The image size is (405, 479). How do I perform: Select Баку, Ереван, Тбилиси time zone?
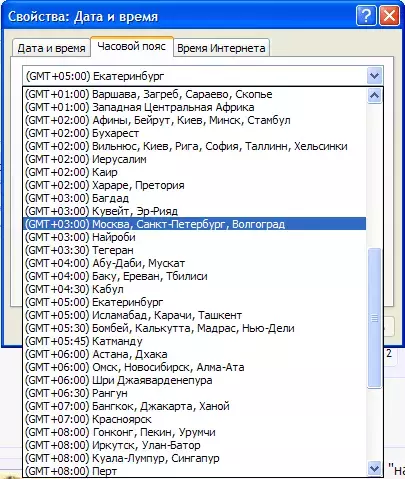195,276
